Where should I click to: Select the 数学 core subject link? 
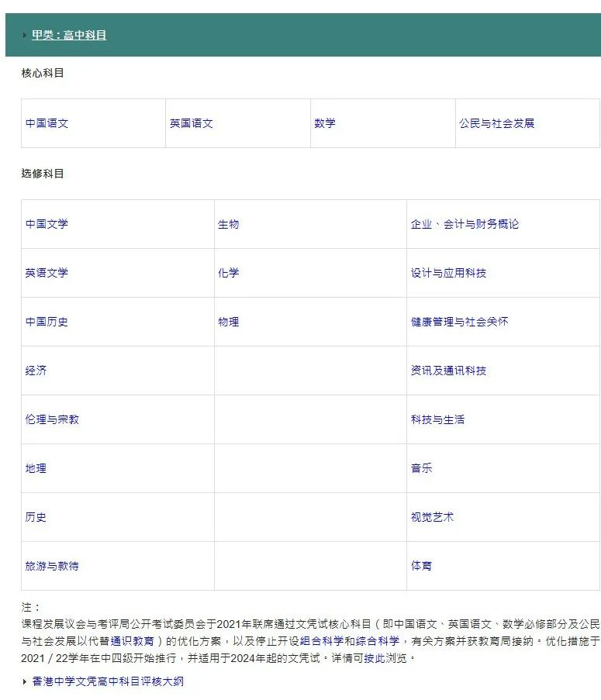coord(325,123)
